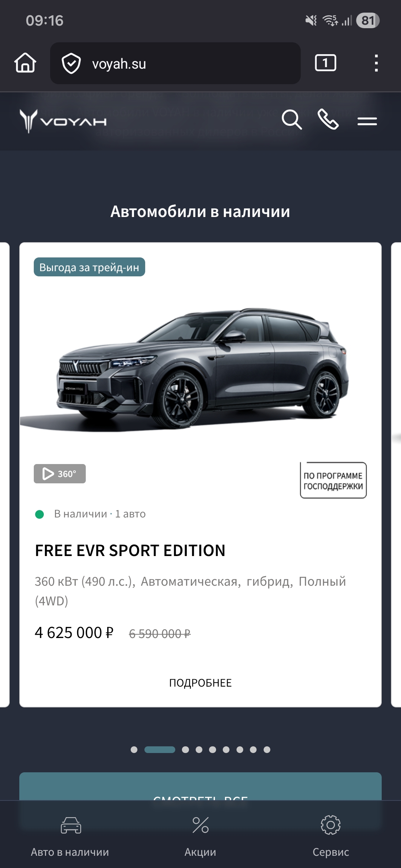The width and height of the screenshot is (401, 868).
Task: Click the Выгода за трейд-ин badge
Action: (89, 267)
